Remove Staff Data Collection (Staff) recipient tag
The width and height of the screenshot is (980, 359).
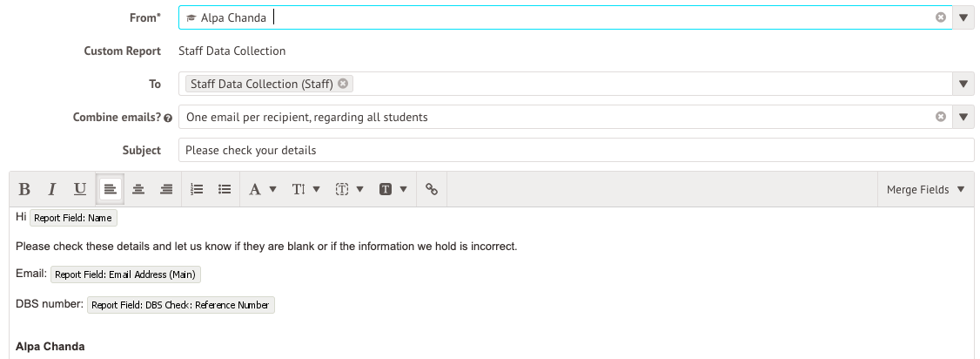[343, 84]
